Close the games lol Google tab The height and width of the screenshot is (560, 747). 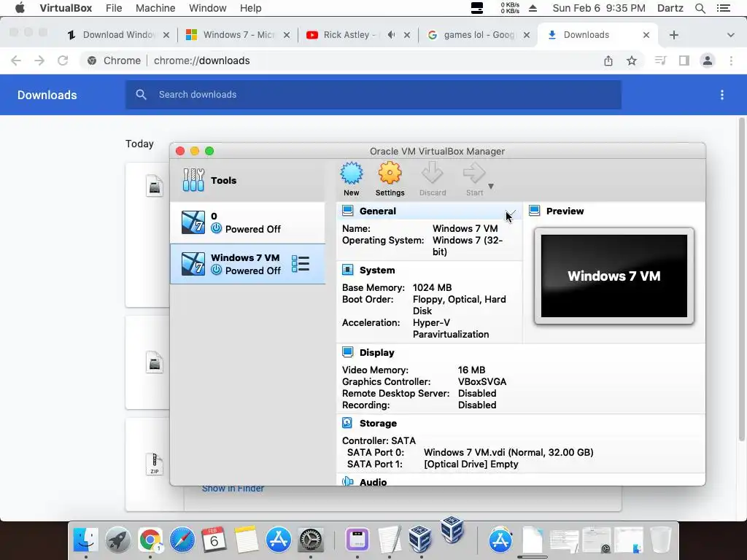(x=527, y=35)
